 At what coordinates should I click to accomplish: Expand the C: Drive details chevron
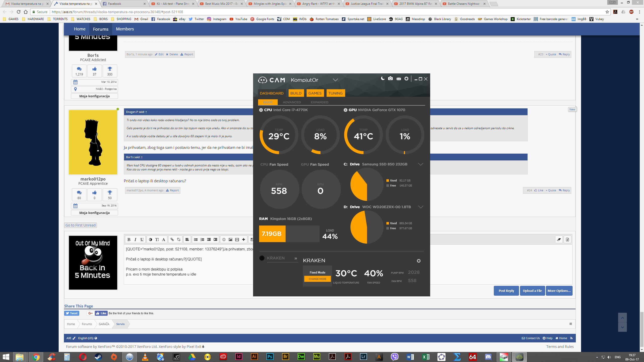pyautogui.click(x=421, y=164)
